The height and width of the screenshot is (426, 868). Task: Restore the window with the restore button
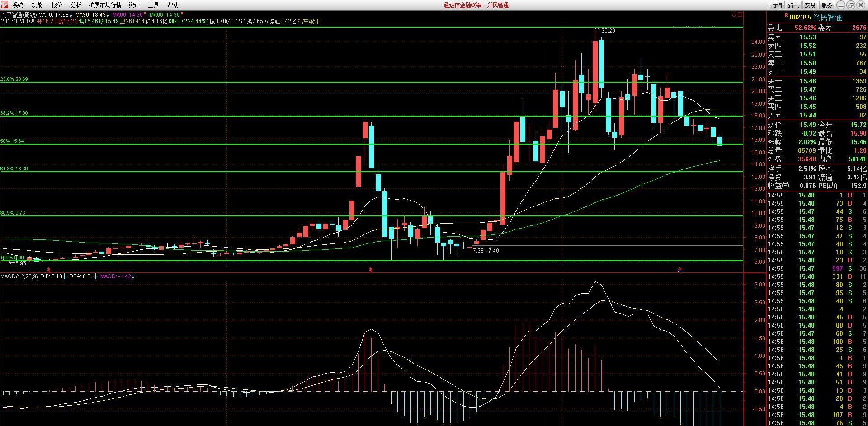tap(850, 5)
